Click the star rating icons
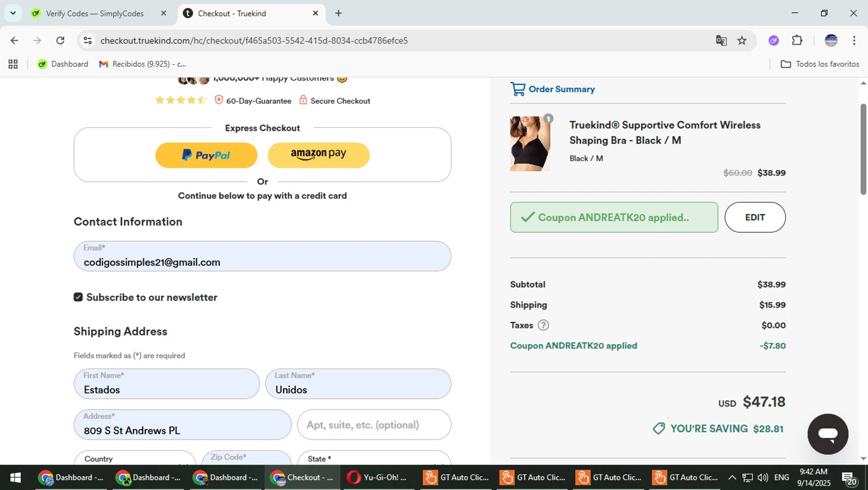Image resolution: width=868 pixels, height=490 pixels. click(x=181, y=100)
